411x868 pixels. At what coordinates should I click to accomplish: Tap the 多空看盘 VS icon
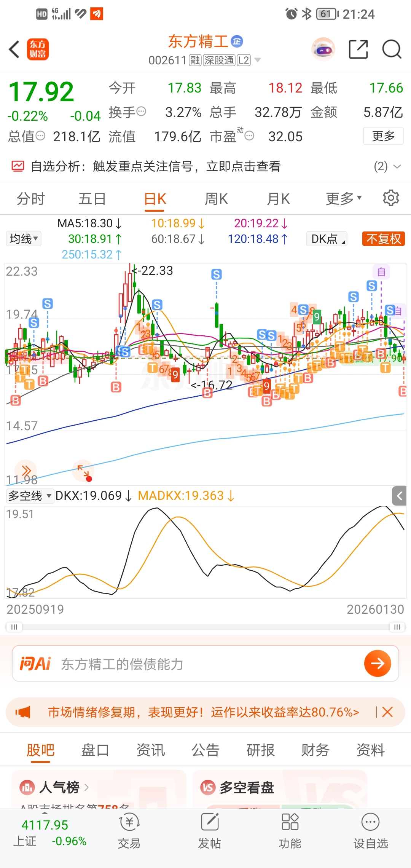[208, 787]
